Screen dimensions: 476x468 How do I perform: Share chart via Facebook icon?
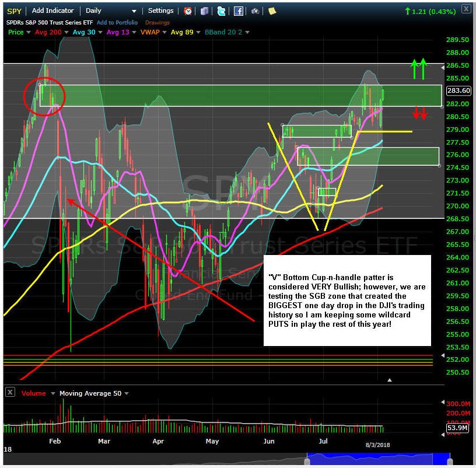pos(239,11)
